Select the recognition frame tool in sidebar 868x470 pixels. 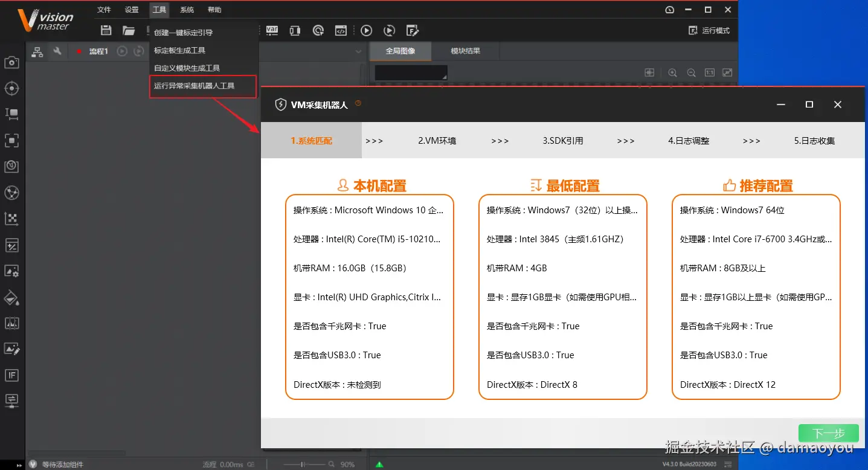point(11,141)
